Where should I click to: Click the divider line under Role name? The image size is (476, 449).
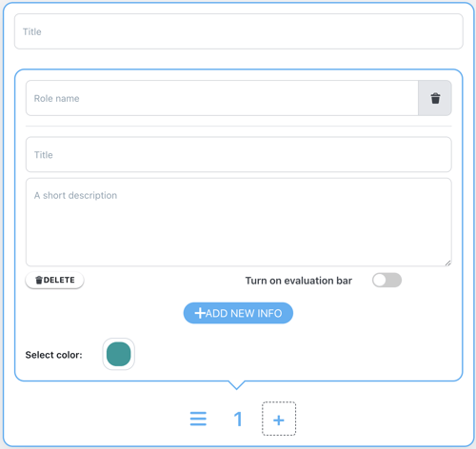click(x=239, y=127)
